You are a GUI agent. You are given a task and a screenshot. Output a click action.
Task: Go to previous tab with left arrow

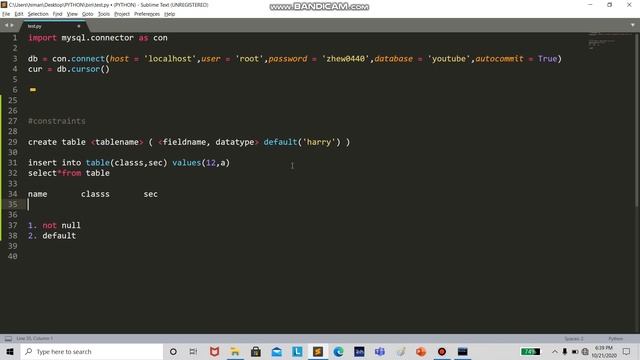pos(6,25)
